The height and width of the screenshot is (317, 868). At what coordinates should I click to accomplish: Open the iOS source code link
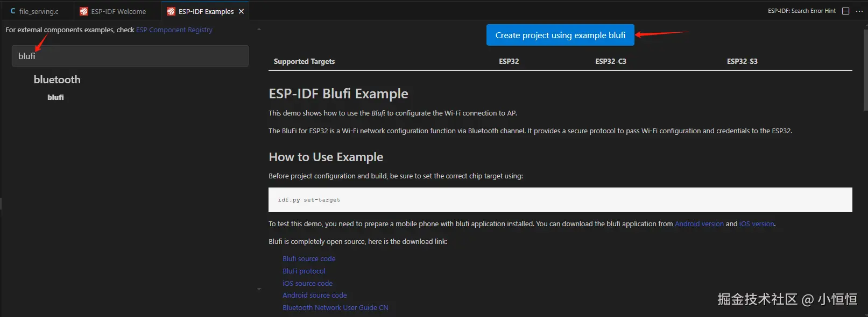coord(307,283)
